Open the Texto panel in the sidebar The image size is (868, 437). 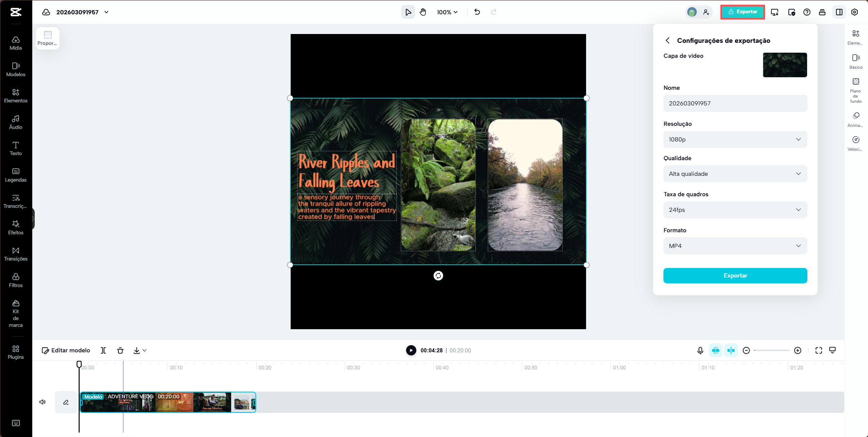[x=16, y=148]
